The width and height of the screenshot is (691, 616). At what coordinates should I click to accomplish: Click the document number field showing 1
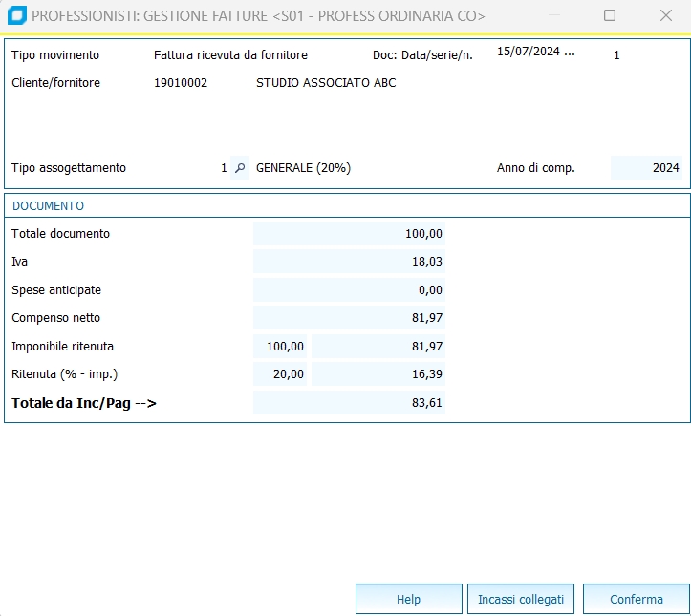(616, 55)
